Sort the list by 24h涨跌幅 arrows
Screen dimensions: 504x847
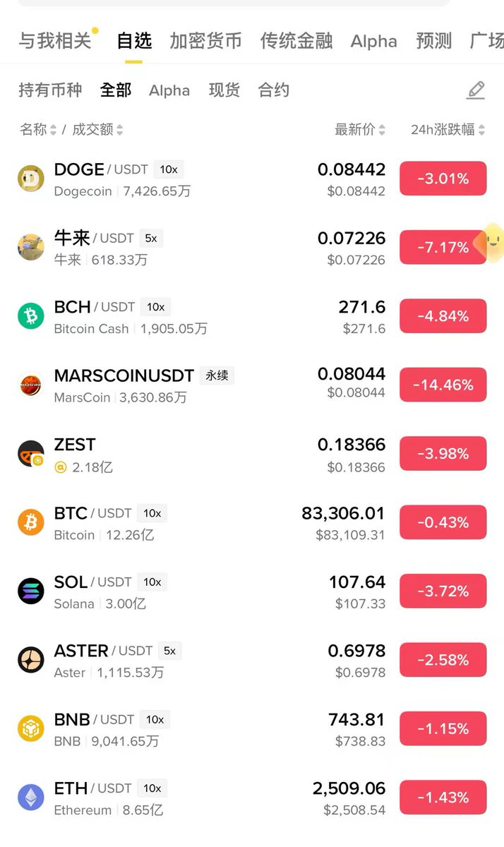481,130
